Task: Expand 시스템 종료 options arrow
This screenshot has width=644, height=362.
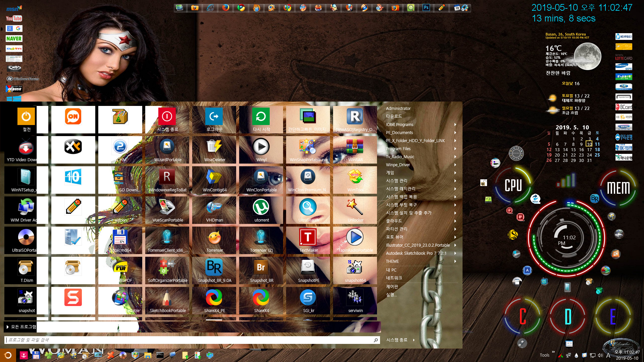Action: 414,340
